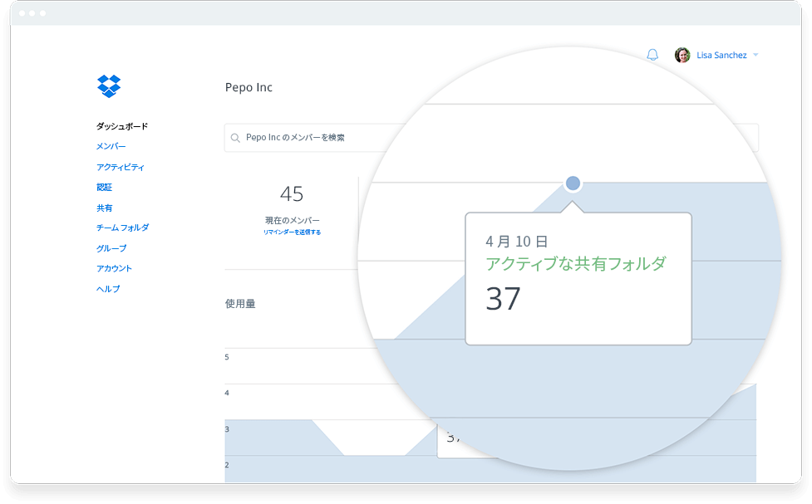
Task: Open the グループ page
Action: point(111,248)
